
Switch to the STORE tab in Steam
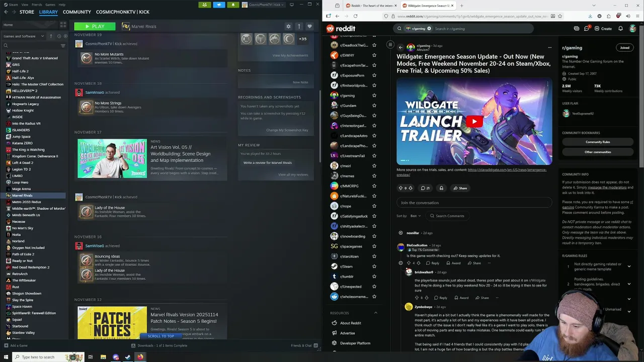[27, 12]
